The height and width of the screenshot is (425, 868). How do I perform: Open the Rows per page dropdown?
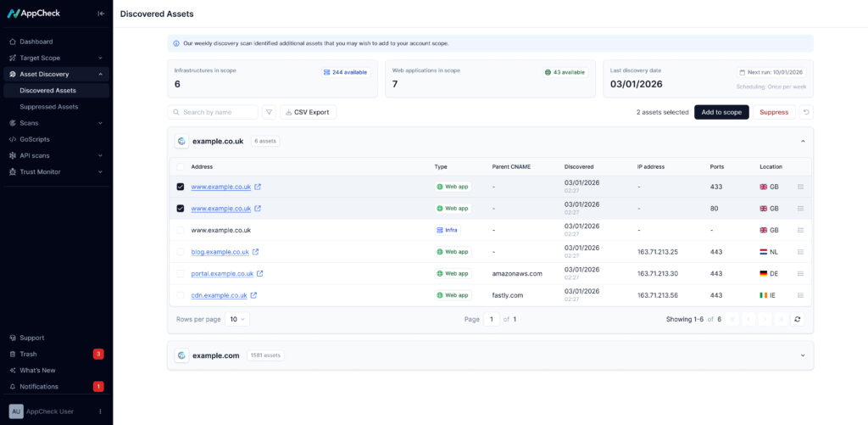(237, 319)
